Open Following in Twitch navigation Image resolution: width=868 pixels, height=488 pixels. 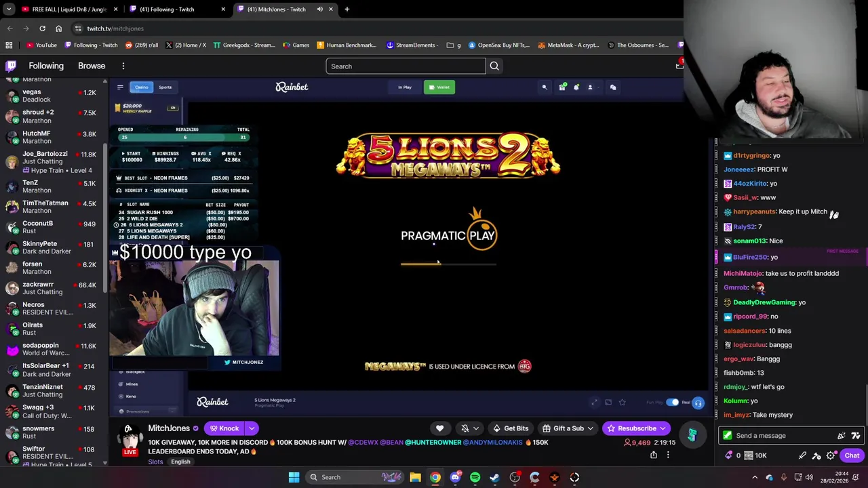pyautogui.click(x=46, y=66)
